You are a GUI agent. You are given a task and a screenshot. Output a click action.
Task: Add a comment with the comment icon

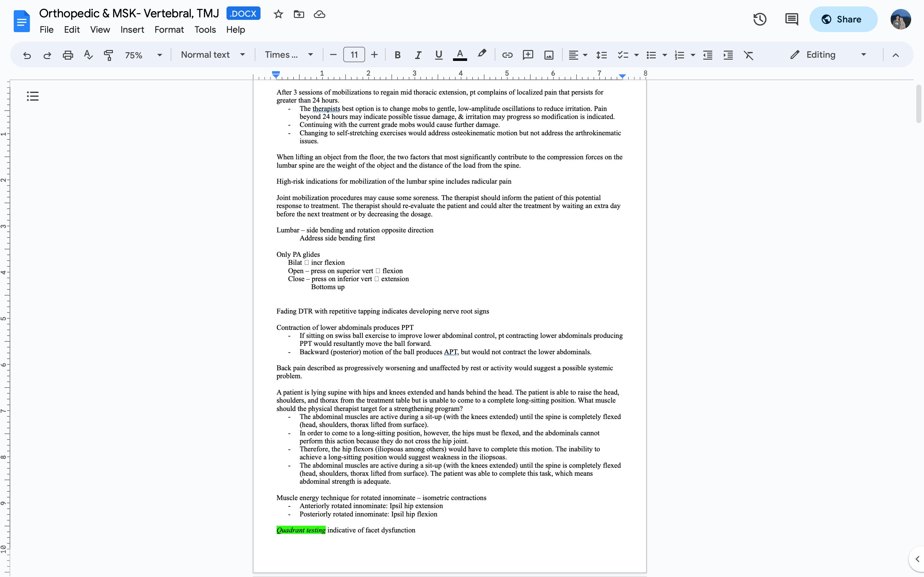coord(528,54)
